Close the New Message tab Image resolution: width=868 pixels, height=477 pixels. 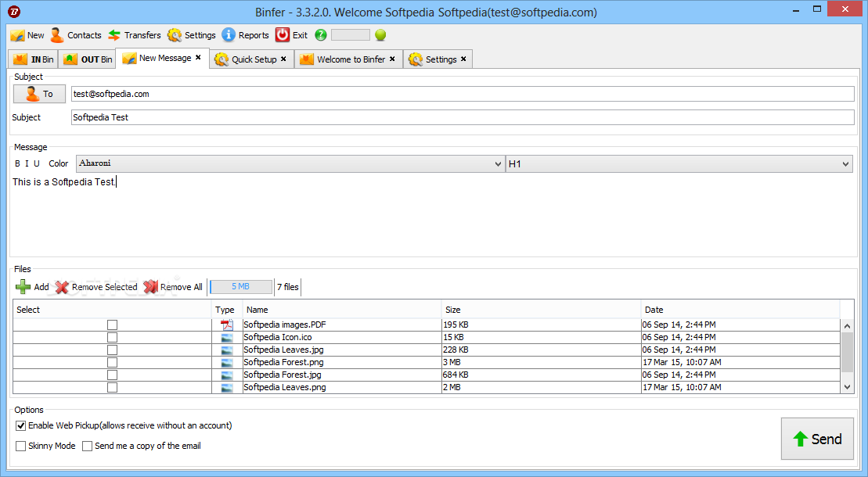pyautogui.click(x=198, y=58)
